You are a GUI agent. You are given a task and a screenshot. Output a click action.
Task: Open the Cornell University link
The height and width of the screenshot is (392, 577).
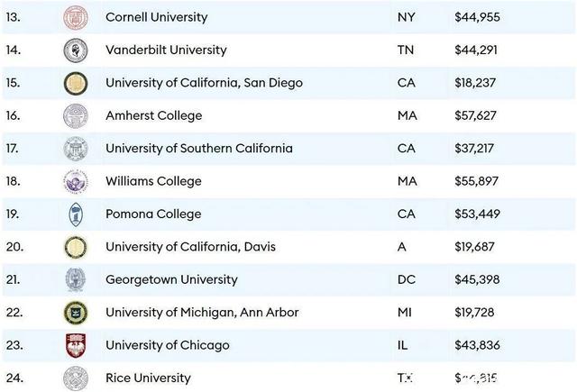(156, 17)
